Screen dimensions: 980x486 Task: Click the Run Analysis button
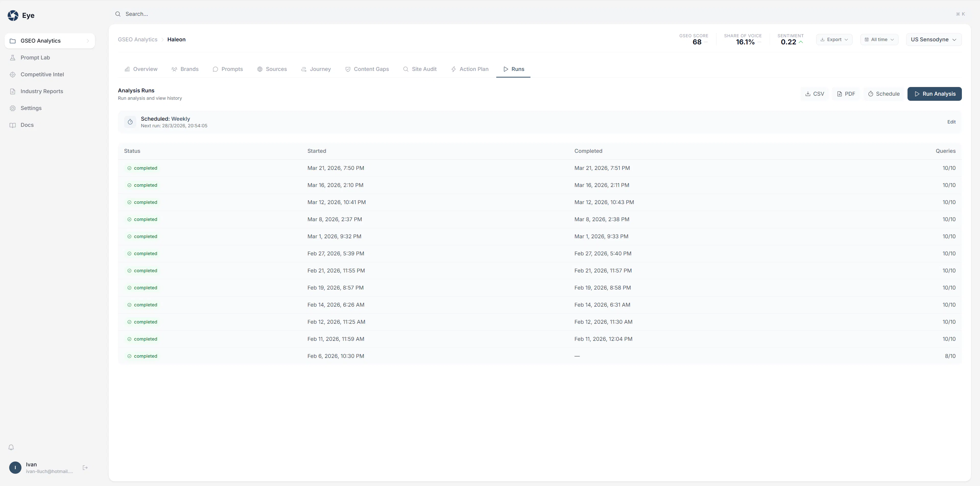[934, 94]
